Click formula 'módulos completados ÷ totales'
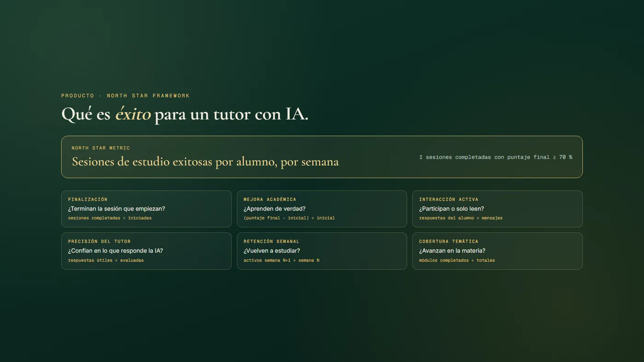The image size is (644, 362). [457, 260]
